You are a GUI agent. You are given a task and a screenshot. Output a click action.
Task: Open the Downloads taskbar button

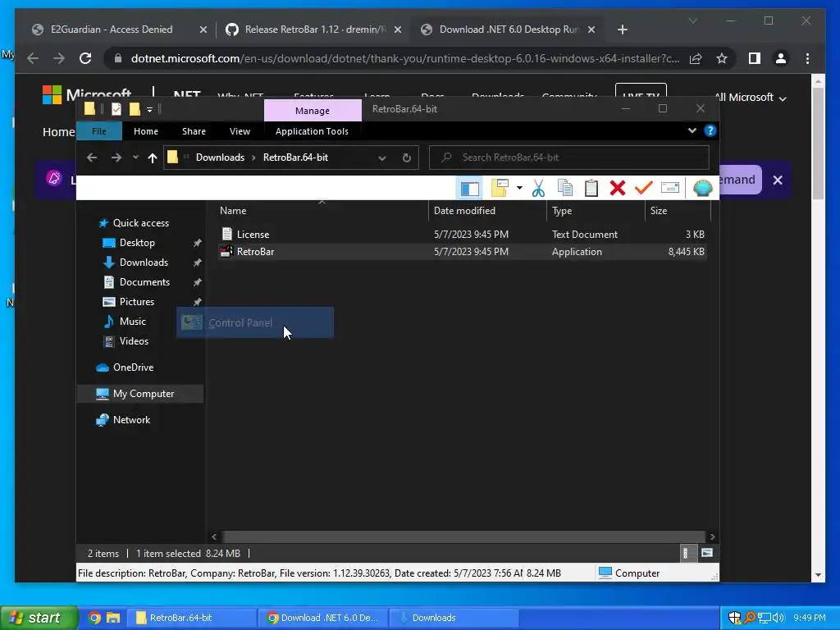(453, 618)
